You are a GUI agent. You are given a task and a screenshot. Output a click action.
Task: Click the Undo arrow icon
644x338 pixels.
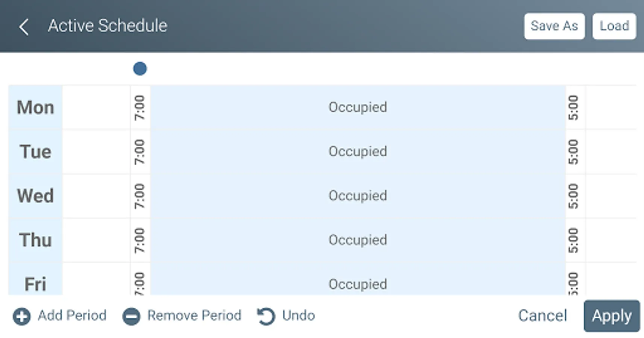click(x=266, y=316)
